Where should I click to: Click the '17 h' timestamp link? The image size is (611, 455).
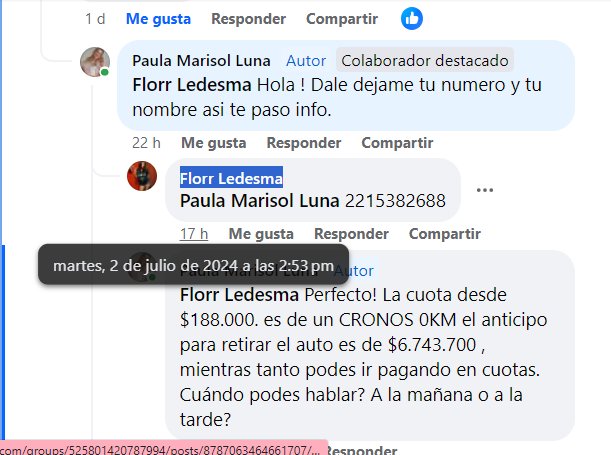[x=194, y=234]
